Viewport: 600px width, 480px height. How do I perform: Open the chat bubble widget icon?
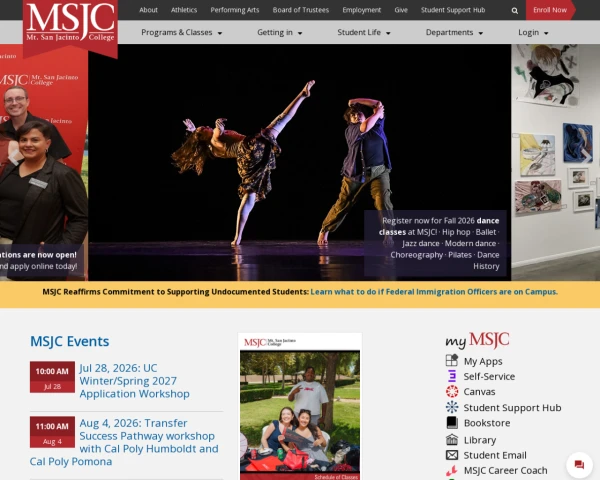point(579,465)
